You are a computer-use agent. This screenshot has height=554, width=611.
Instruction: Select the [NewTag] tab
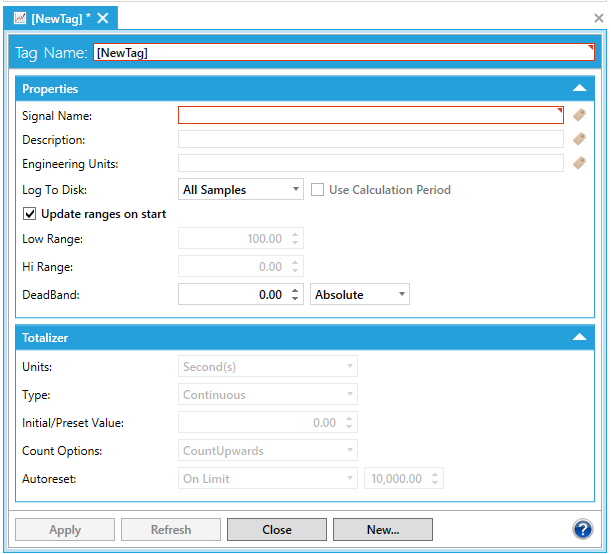[60, 18]
